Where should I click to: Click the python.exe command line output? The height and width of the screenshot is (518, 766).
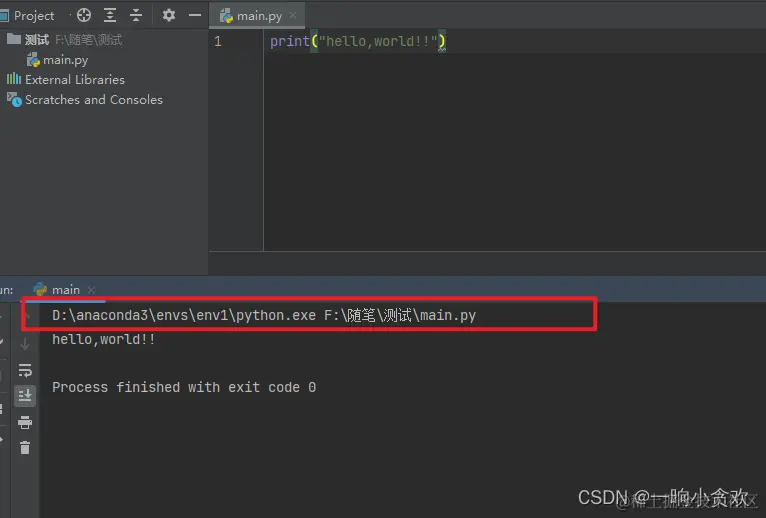point(264,316)
